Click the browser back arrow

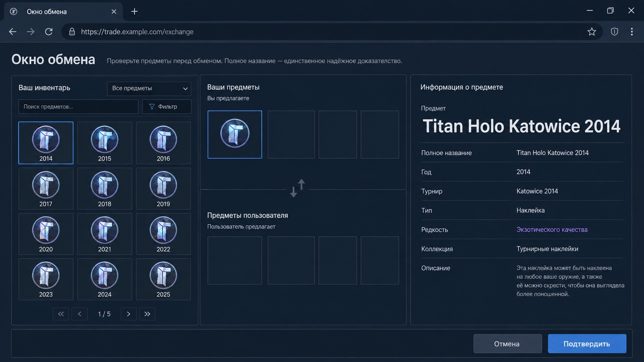click(x=13, y=32)
